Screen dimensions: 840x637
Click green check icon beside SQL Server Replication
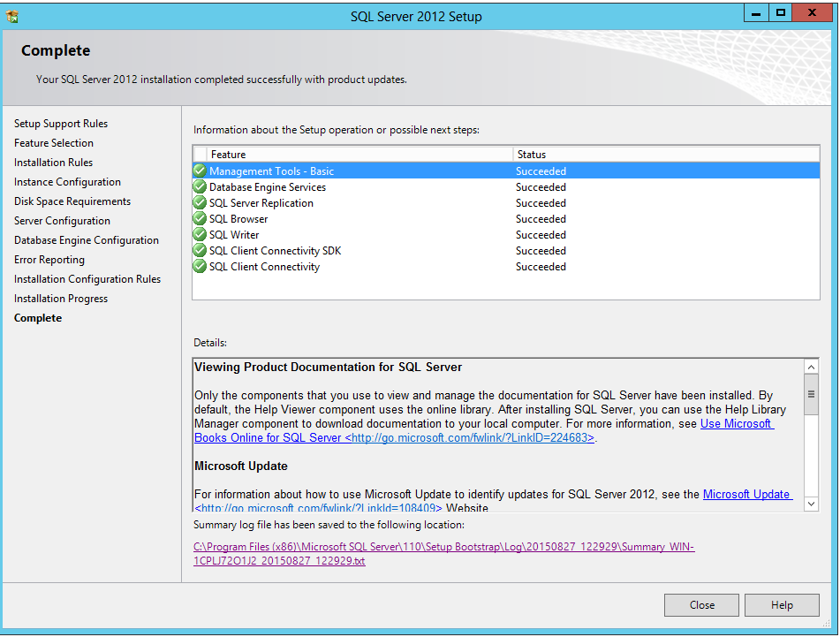pyautogui.click(x=200, y=203)
